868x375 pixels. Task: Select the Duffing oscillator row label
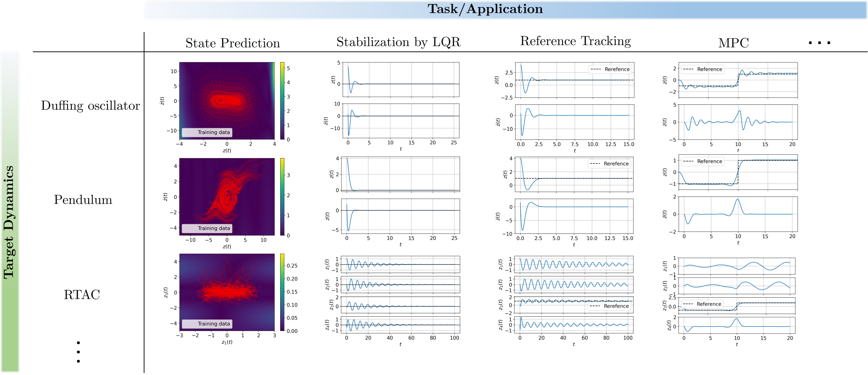(x=90, y=105)
